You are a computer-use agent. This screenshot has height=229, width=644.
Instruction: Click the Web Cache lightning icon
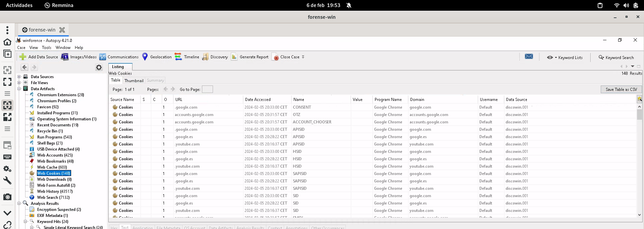pos(32,167)
